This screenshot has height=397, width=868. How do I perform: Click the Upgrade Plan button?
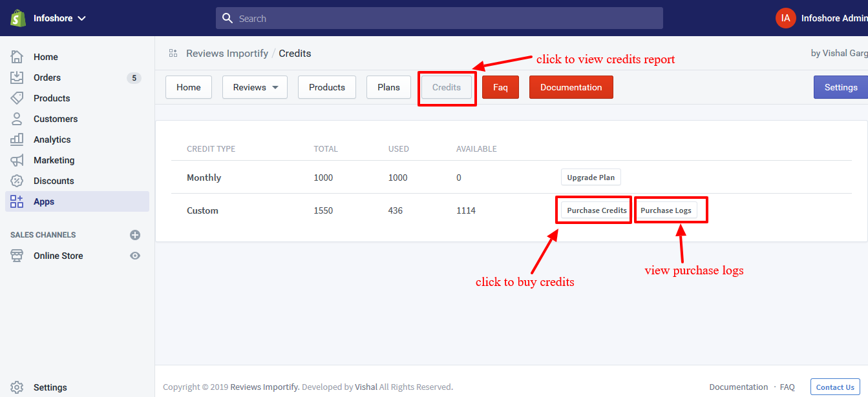(591, 178)
